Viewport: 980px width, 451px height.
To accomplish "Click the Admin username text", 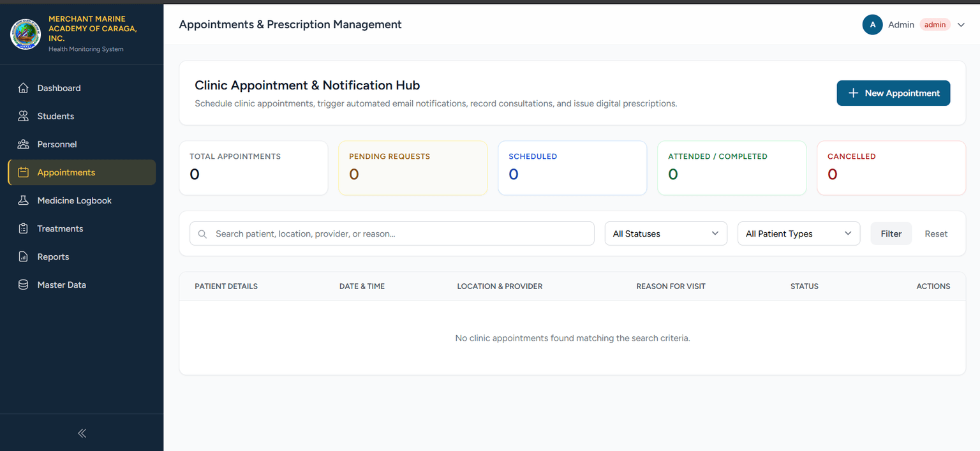I will point(901,25).
